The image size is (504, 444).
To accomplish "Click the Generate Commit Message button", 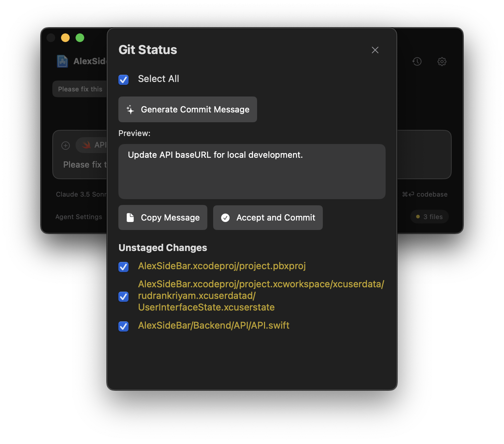I will [x=187, y=109].
